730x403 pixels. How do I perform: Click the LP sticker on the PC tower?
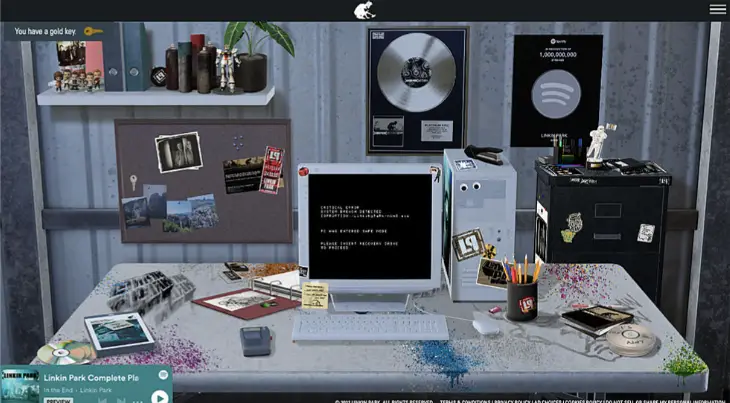point(468,244)
